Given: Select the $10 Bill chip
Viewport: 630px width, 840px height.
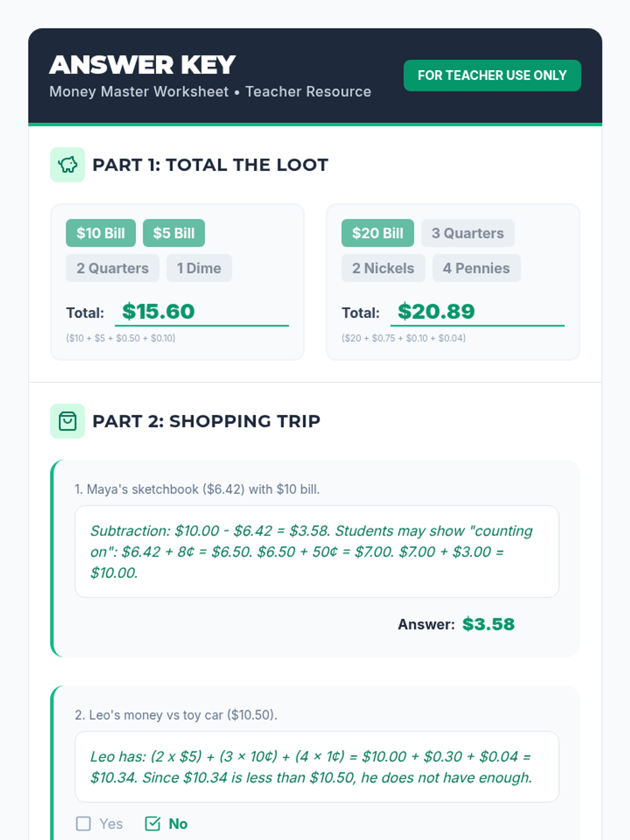Looking at the screenshot, I should pos(101,233).
